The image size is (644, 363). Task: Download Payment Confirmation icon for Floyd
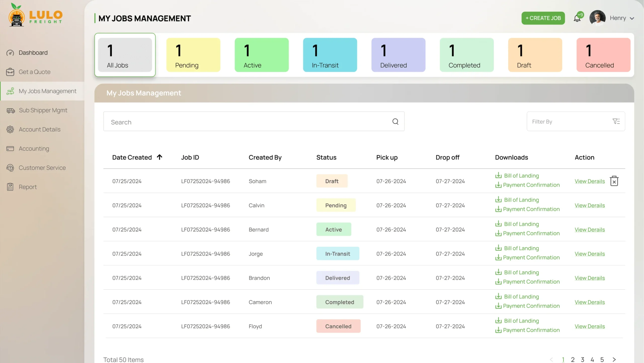pos(498,330)
